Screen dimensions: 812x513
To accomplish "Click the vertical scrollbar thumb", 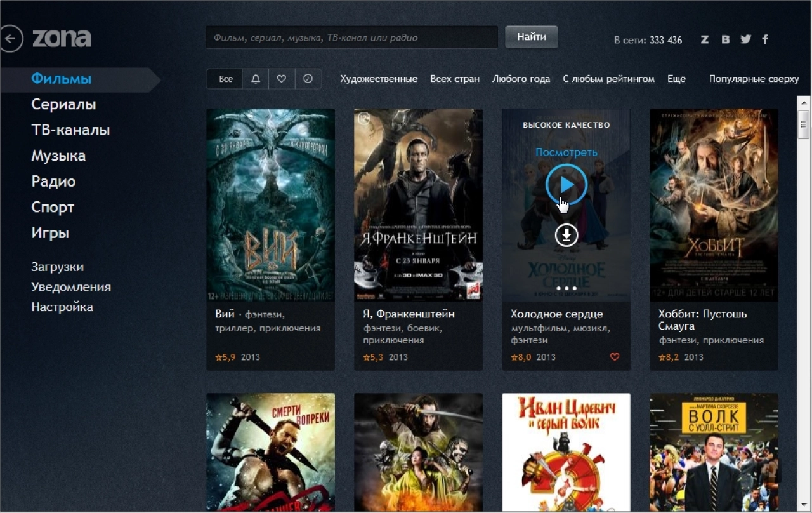I will tap(804, 124).
